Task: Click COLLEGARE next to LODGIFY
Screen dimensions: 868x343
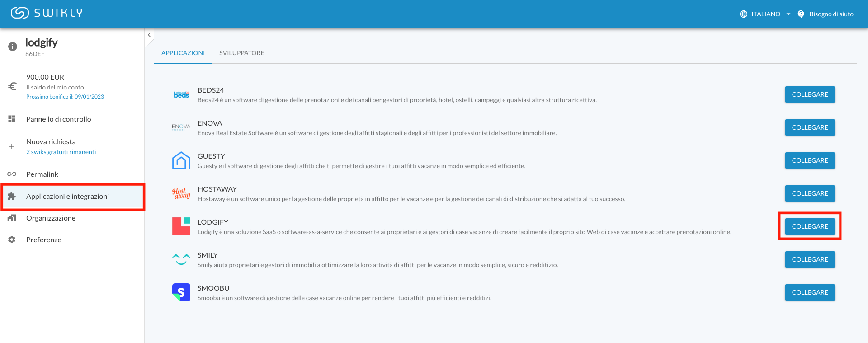Action: [810, 226]
